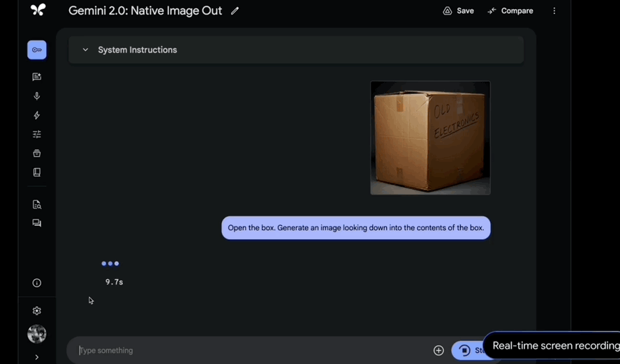Click the info circle icon
The height and width of the screenshot is (364, 620).
coord(37,283)
